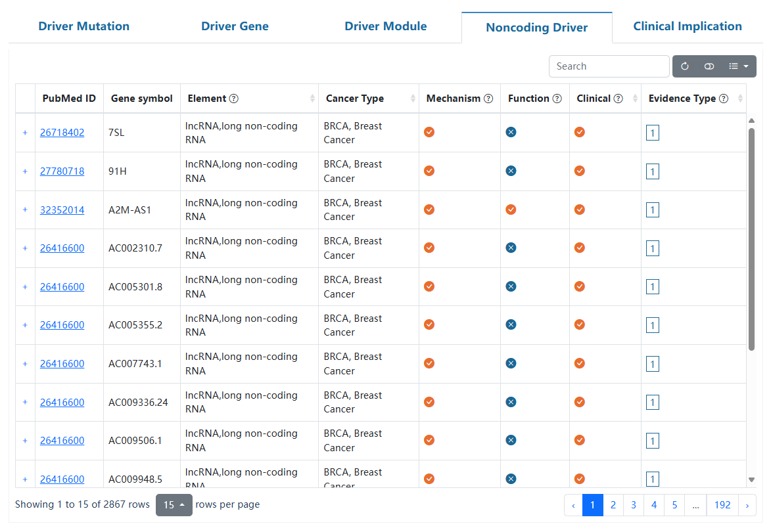Click help icon beside Evidence Type header
This screenshot has width=771, height=532.
[x=724, y=99]
